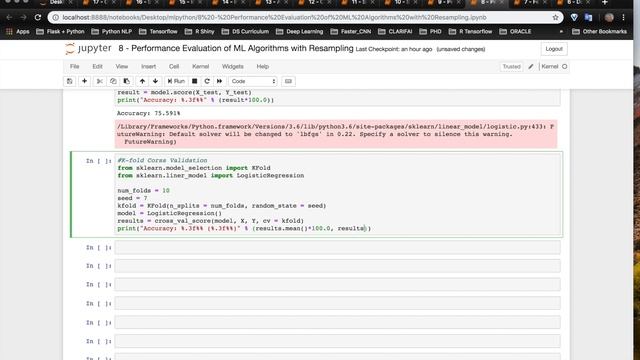Click the Save and Checkpoint toolbar icon
The width and height of the screenshot is (640, 360).
click(x=70, y=81)
